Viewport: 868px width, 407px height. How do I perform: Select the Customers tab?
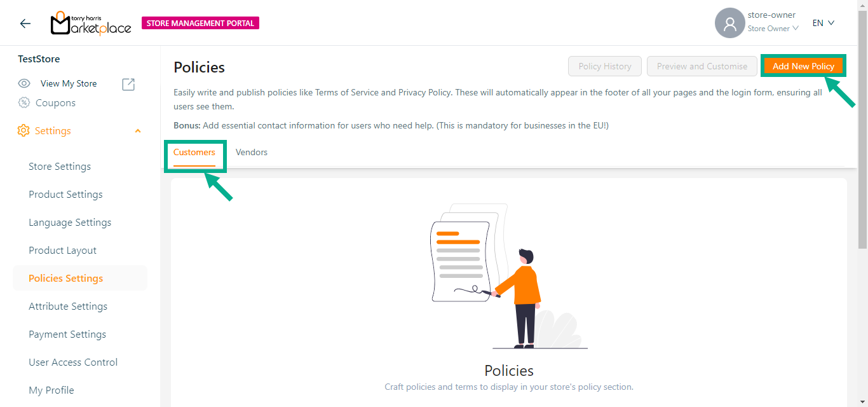pos(194,153)
